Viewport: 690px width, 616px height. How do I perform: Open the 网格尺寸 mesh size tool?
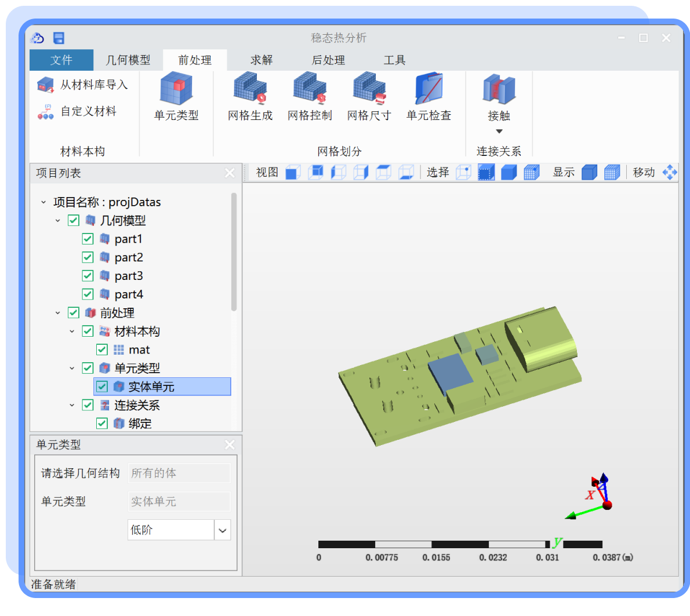tap(369, 97)
